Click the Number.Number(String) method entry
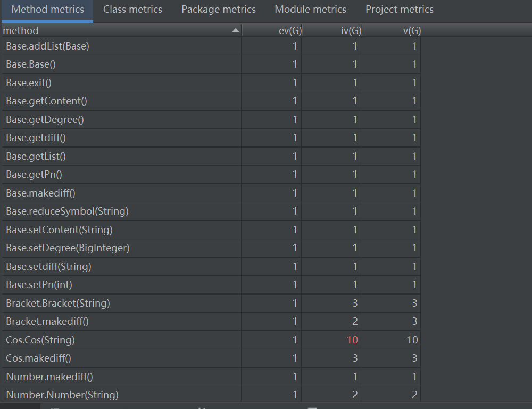The image size is (532, 409). click(62, 395)
